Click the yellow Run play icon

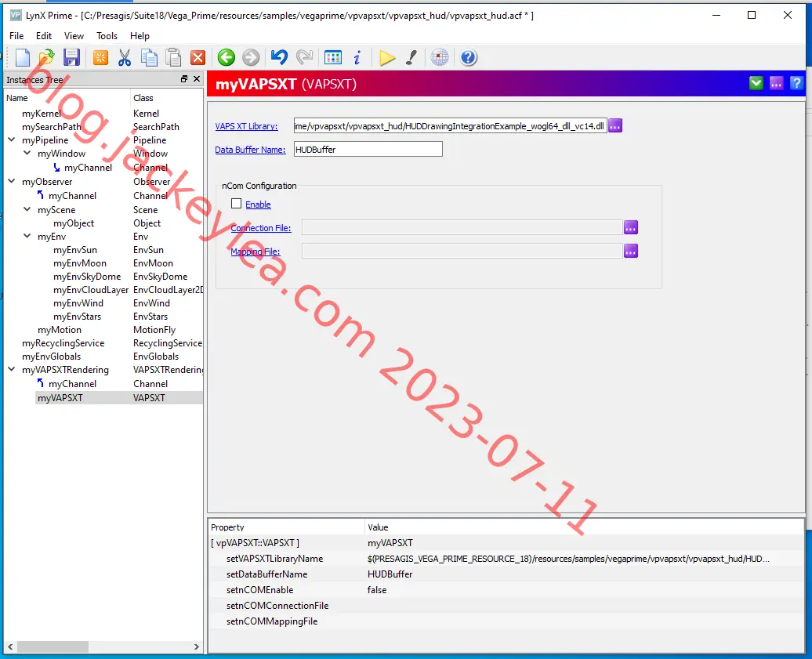(x=387, y=57)
